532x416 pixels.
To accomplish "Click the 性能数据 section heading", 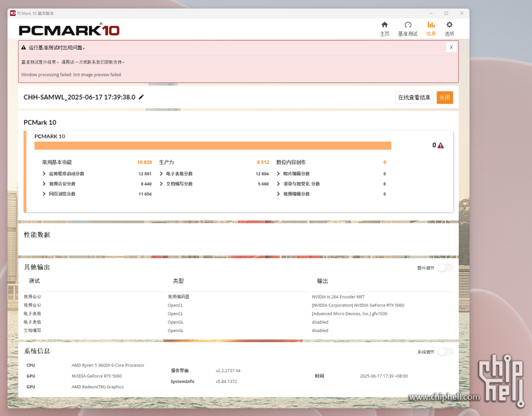I will click(x=37, y=235).
